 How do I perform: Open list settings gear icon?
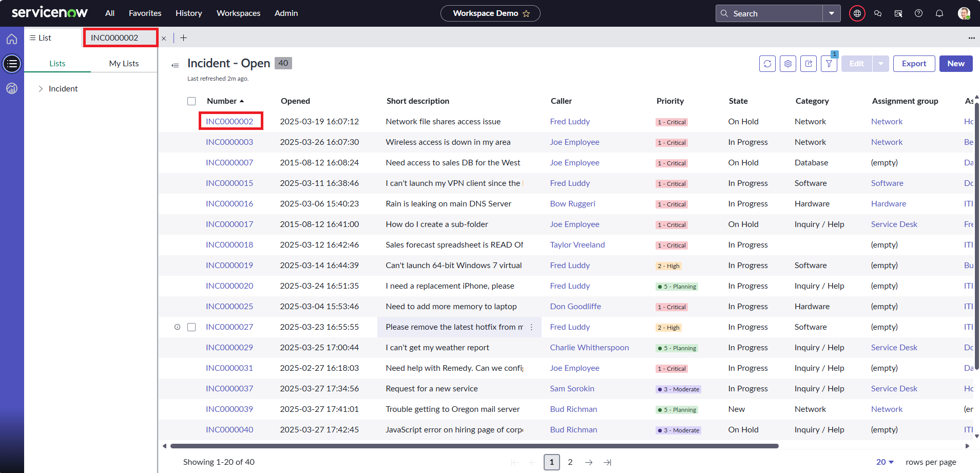[787, 64]
